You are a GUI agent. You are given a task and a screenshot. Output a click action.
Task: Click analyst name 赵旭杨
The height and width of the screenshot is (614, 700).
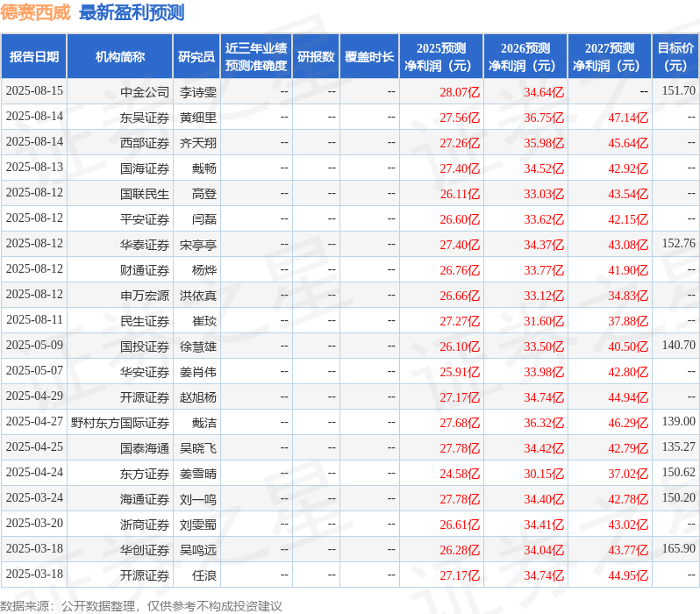click(197, 398)
